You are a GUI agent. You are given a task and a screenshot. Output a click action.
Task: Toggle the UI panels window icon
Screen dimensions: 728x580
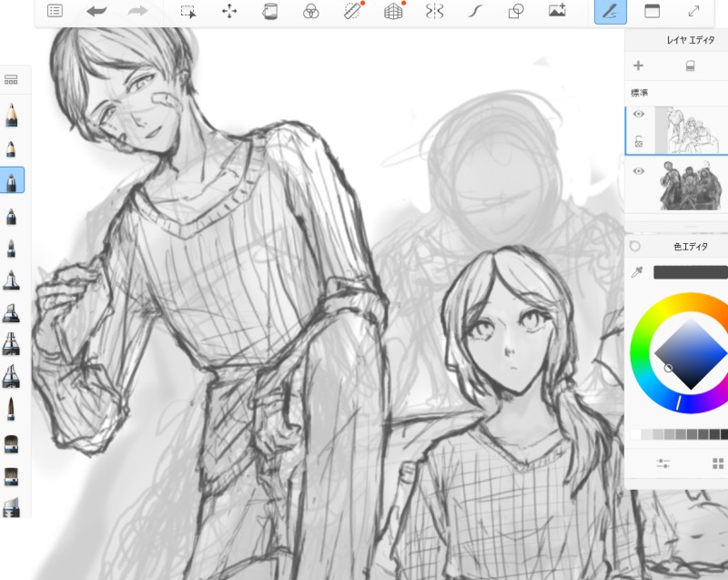click(x=652, y=11)
